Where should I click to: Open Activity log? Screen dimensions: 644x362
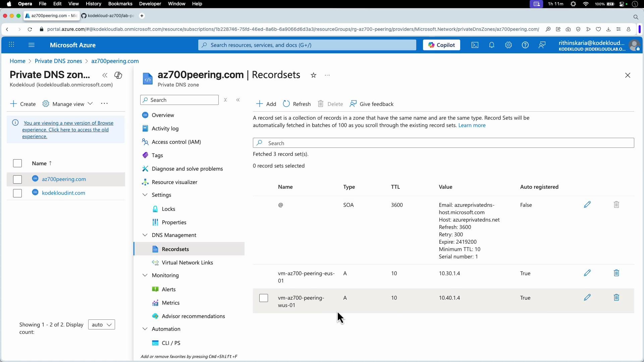pos(165,128)
